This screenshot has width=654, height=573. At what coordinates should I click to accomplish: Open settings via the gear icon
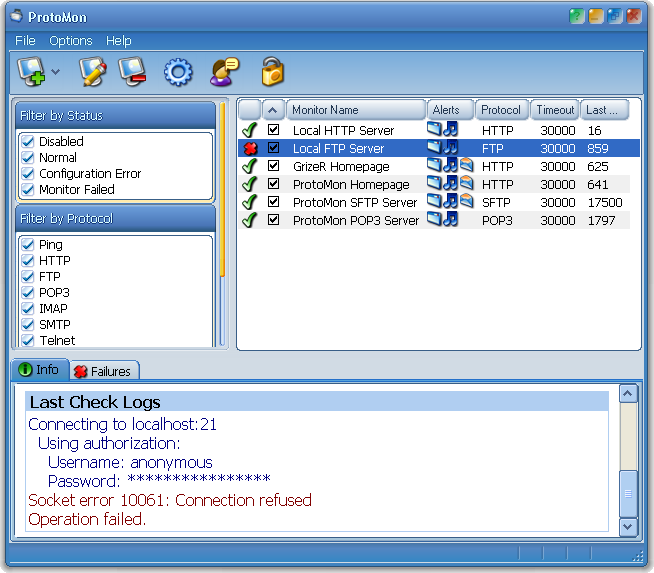[178, 72]
